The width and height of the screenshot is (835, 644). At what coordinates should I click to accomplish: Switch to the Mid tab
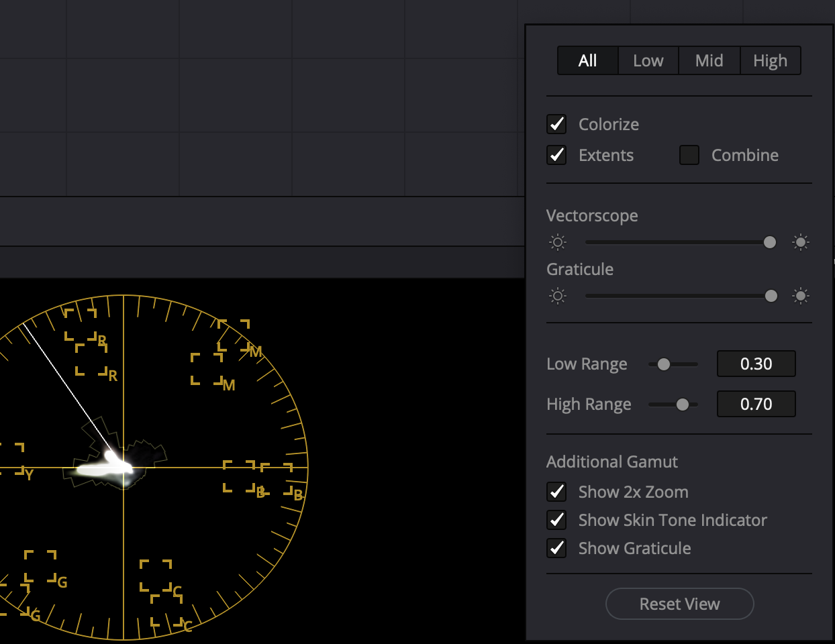709,61
